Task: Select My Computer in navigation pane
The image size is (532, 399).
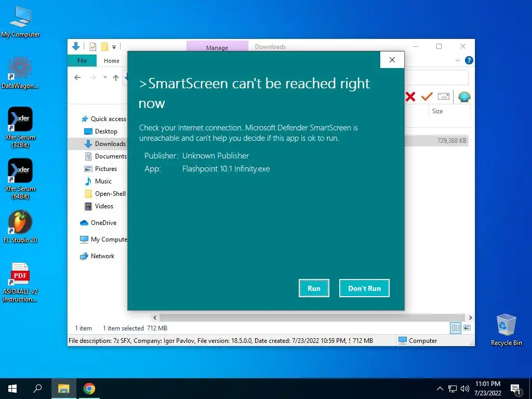Action: tap(103, 240)
